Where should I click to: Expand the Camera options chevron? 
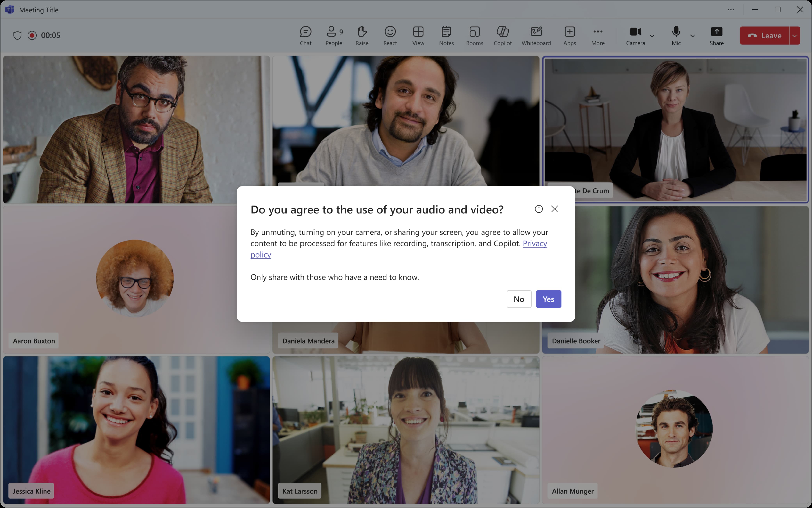click(x=652, y=36)
